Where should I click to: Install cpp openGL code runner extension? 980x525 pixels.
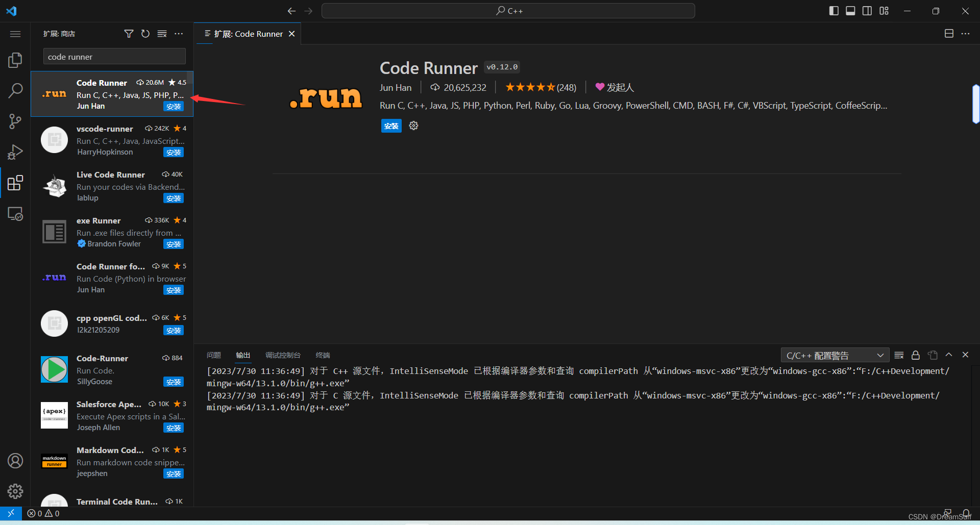tap(174, 331)
